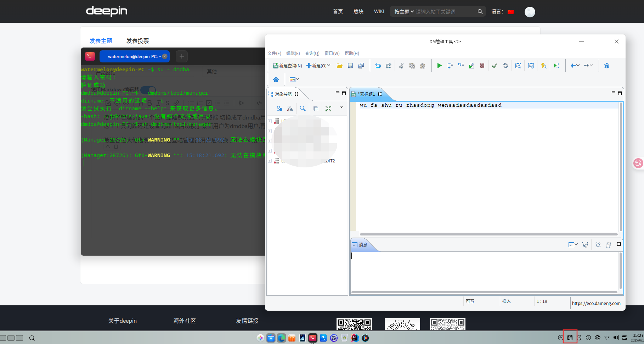Click the home icon in the DM toolbar
The height and width of the screenshot is (344, 644).
(276, 79)
